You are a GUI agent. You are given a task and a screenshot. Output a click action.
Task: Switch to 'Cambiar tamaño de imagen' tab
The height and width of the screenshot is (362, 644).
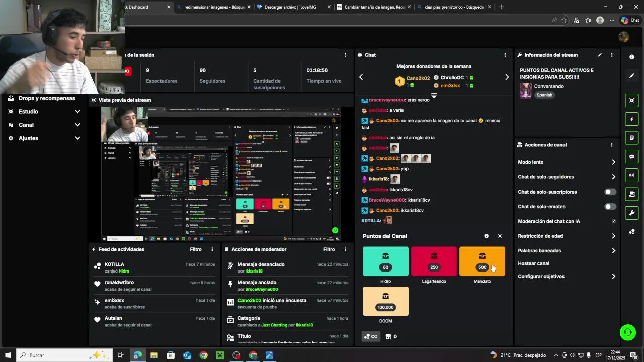click(x=373, y=7)
